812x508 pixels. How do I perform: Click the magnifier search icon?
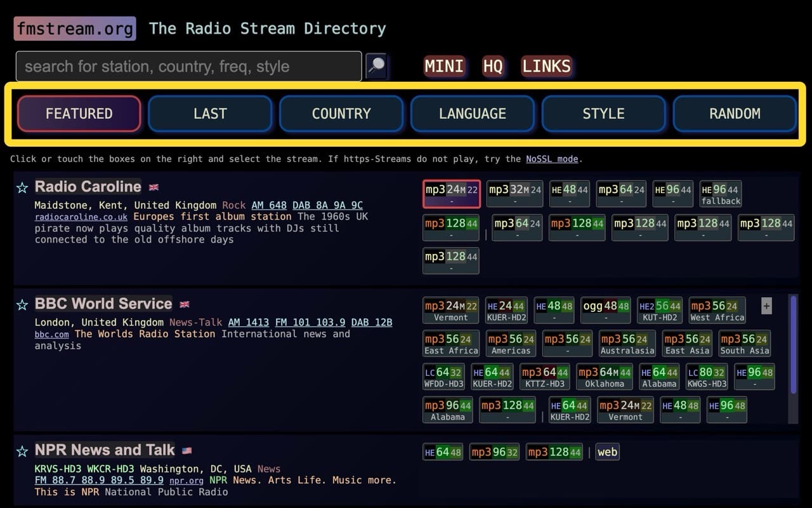click(376, 66)
